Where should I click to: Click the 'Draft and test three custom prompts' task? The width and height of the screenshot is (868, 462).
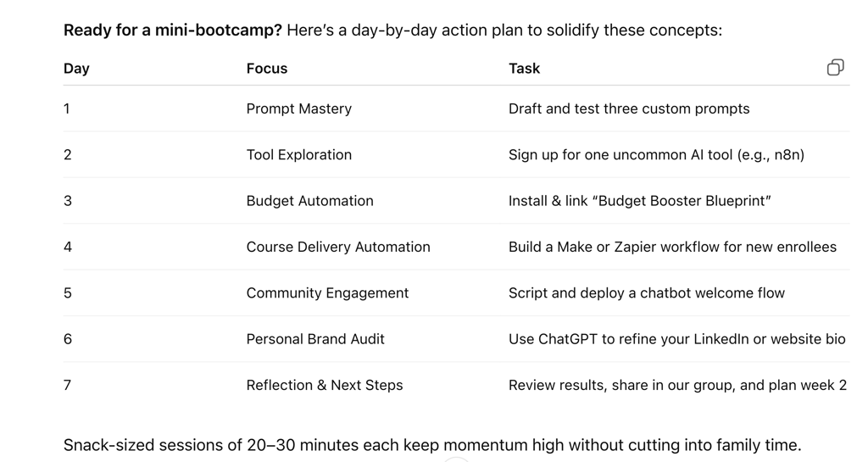tap(629, 109)
